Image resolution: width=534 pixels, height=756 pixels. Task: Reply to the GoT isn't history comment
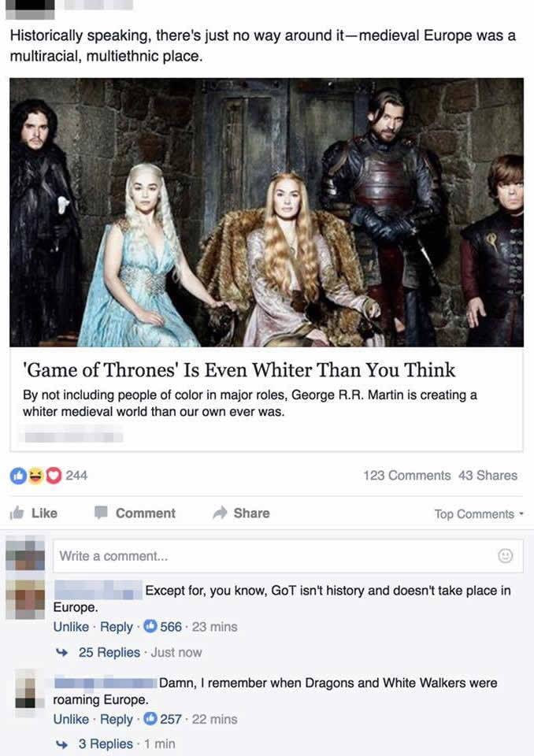(117, 627)
